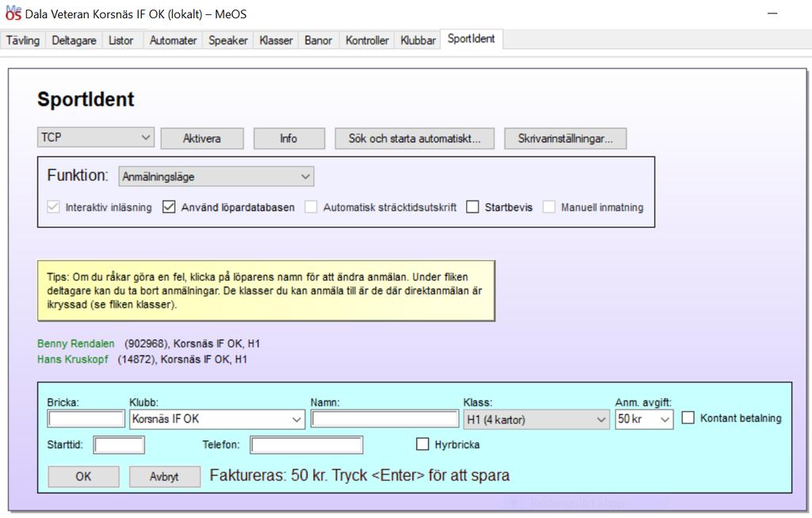Click Sök och starta automatiskt button

[x=414, y=138]
